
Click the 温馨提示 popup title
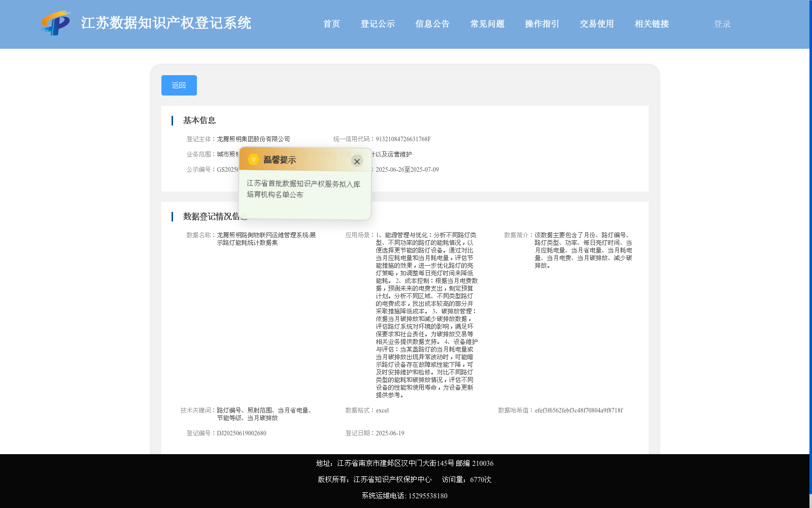pyautogui.click(x=280, y=160)
